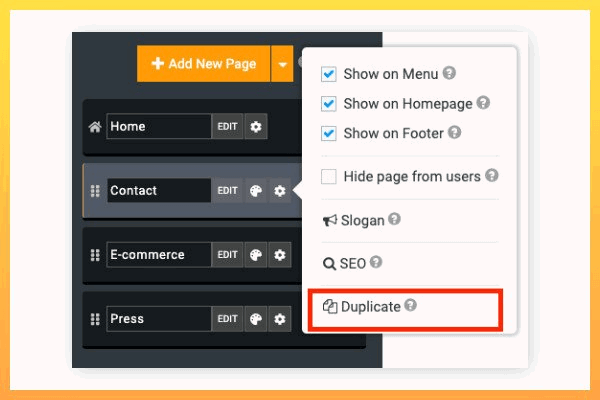Screen dimensions: 600x400
Task: Click help icon next to Show on Footer
Action: 455,132
